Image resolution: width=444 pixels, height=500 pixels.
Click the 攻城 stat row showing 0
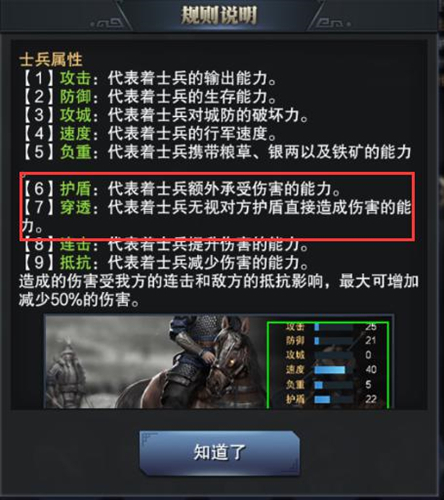[328, 355]
